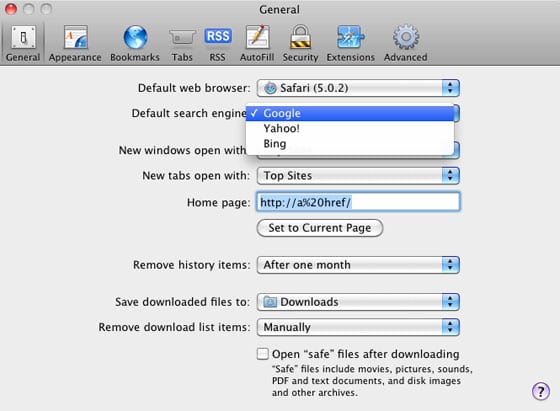Open the Remove history items dropdown

(x=358, y=265)
